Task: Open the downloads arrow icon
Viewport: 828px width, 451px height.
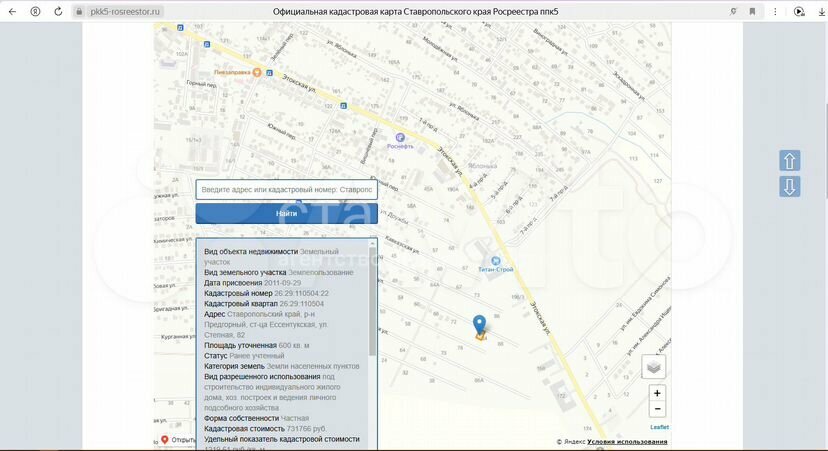Action: 821,12
